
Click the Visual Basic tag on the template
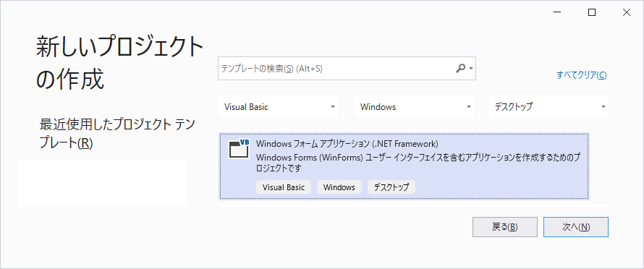tap(284, 187)
